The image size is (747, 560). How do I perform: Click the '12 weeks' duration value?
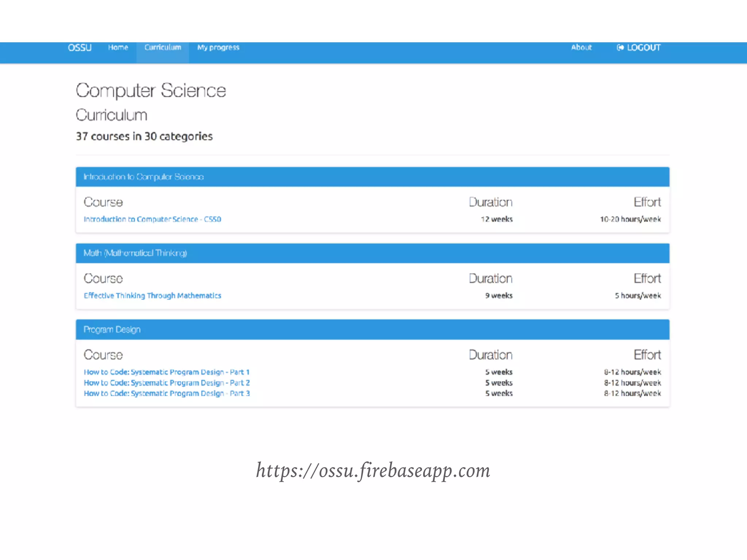(496, 219)
